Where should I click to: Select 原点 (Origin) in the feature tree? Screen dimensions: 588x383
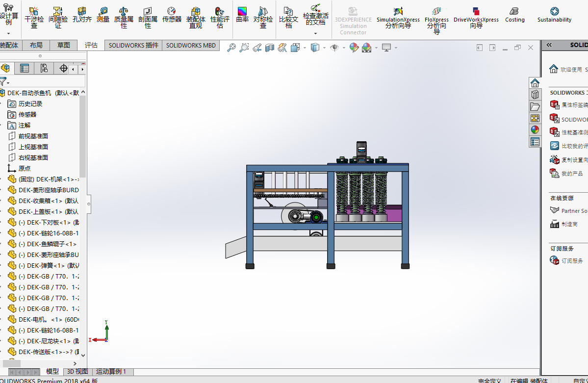[x=25, y=168]
